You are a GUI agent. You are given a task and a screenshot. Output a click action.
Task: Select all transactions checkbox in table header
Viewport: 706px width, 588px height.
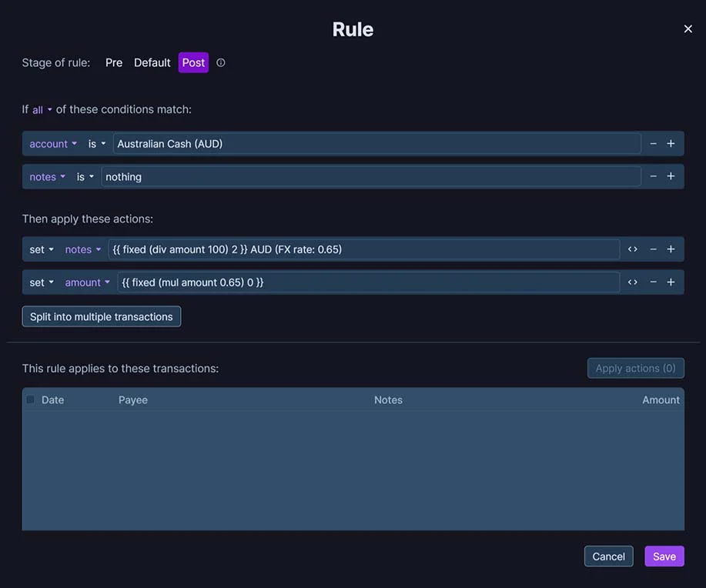click(31, 399)
